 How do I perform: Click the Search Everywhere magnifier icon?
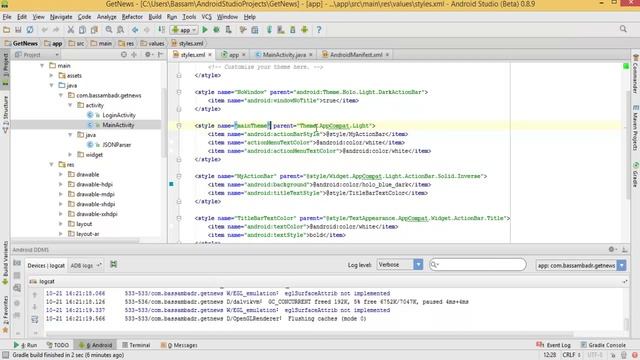[623, 29]
